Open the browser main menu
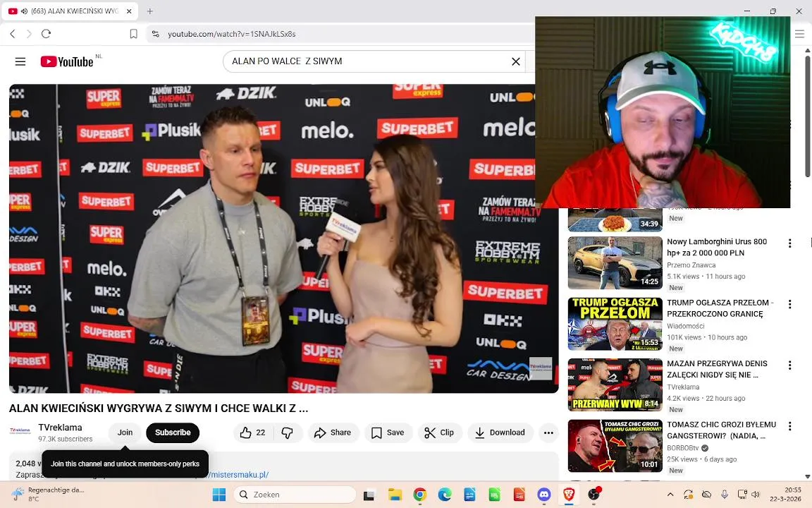 pos(799,34)
